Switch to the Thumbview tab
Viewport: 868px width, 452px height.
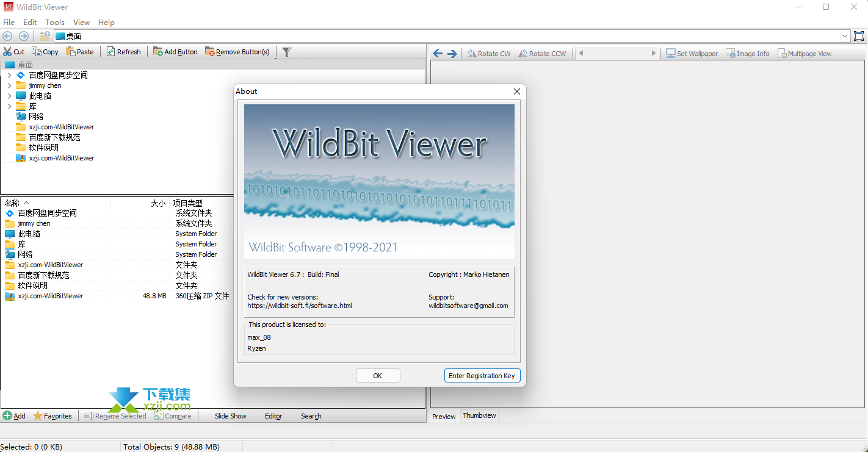click(x=479, y=415)
